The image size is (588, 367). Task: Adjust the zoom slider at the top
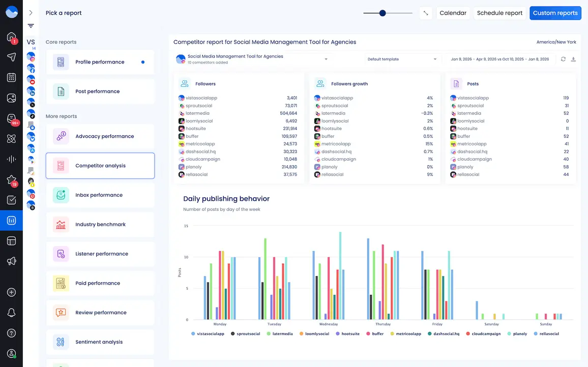click(x=383, y=13)
